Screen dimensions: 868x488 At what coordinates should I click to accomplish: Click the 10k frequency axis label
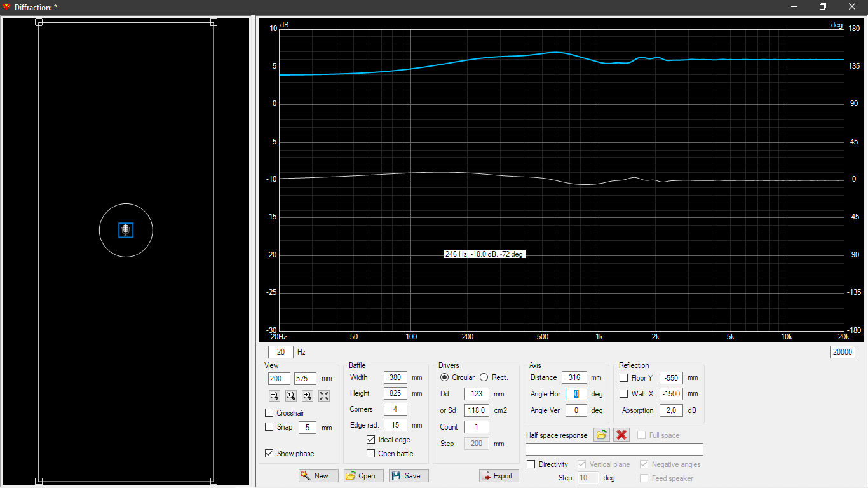tap(787, 337)
